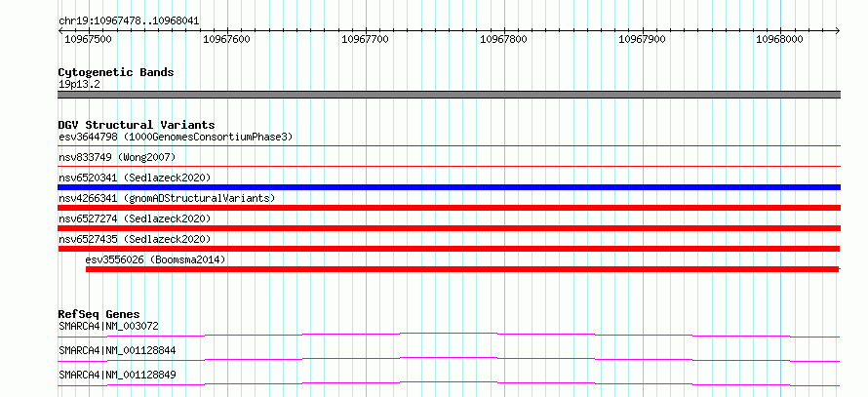Open SMARCA4|NM_001128849 transcript label

coord(117,375)
